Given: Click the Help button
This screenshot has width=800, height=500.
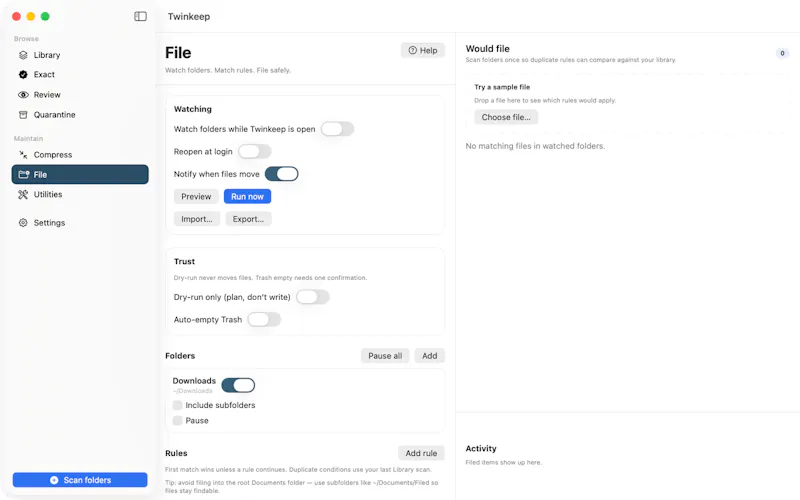Looking at the screenshot, I should (x=422, y=51).
